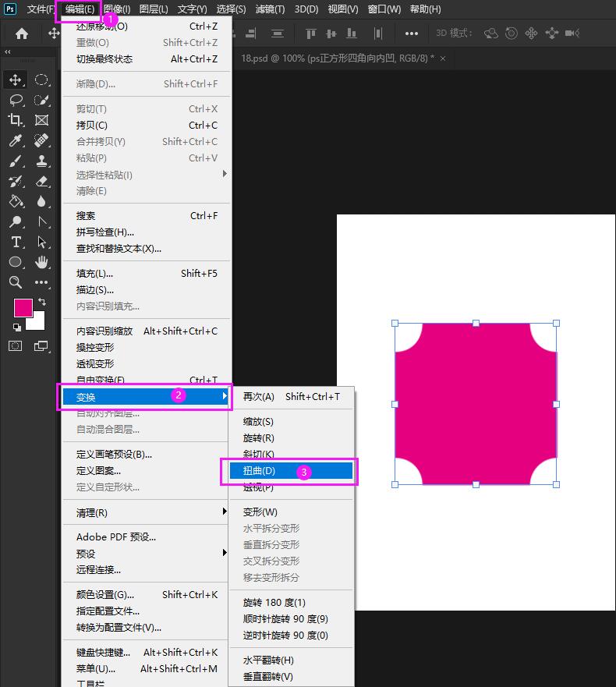
Task: Select the Hand tool
Action: pyautogui.click(x=41, y=262)
